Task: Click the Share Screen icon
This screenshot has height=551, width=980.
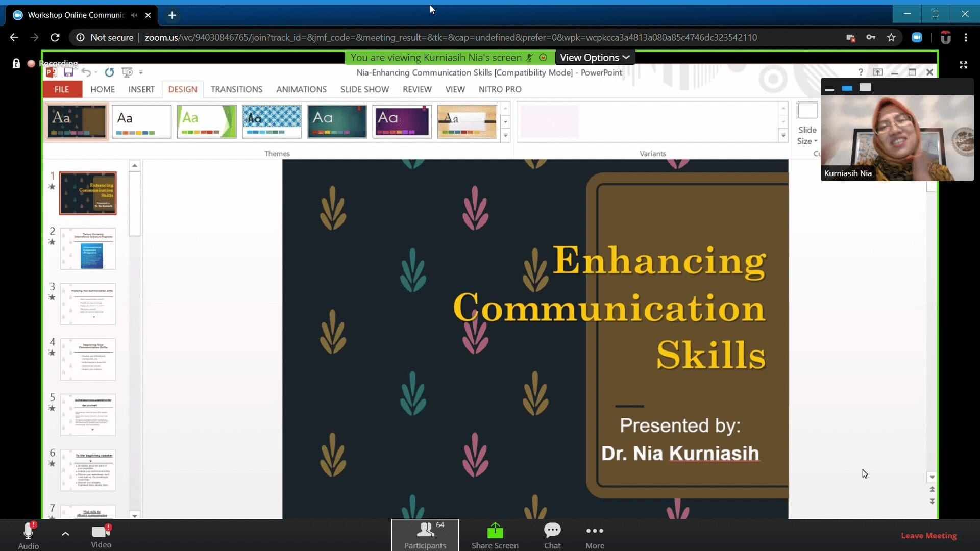Action: (495, 532)
